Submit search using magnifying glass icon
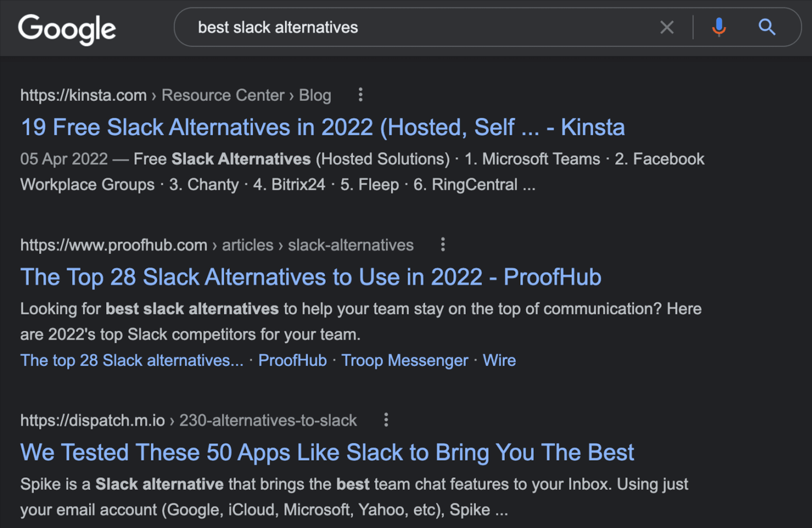This screenshot has height=528, width=812. point(767,27)
